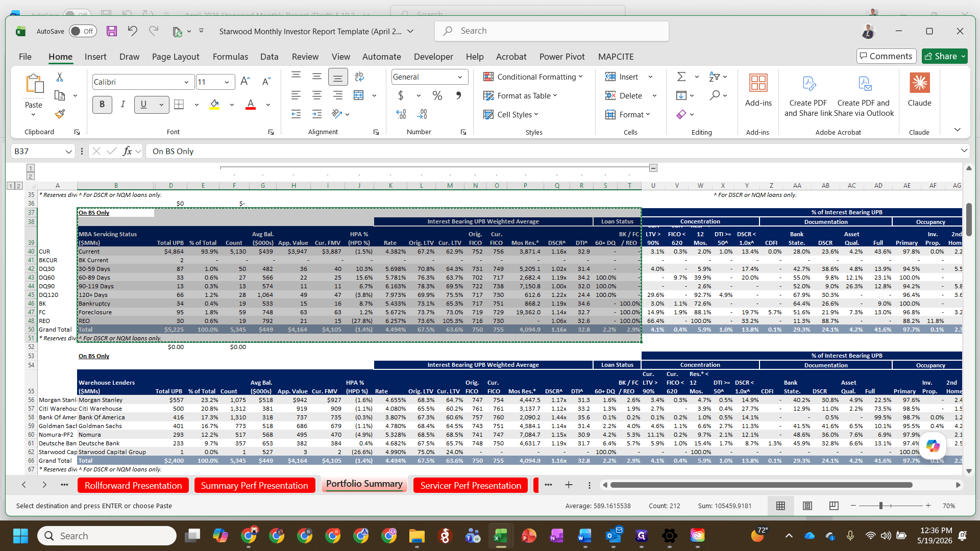The image size is (980, 551).
Task: Click the AutoSum sigma icon
Action: 681,77
